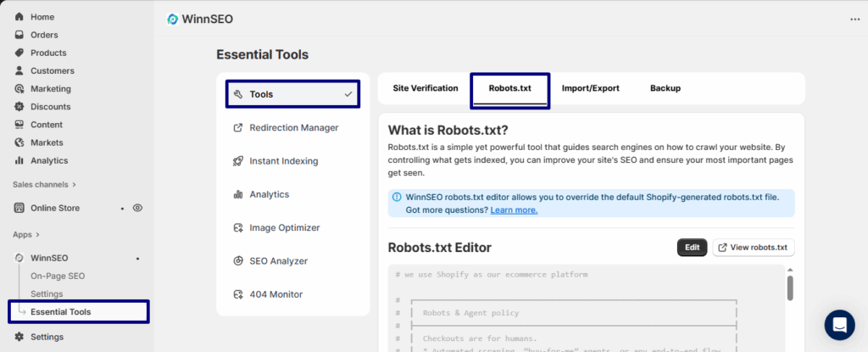Open WinnSEO Settings sub-item
This screenshot has height=352, width=868.
(x=47, y=293)
